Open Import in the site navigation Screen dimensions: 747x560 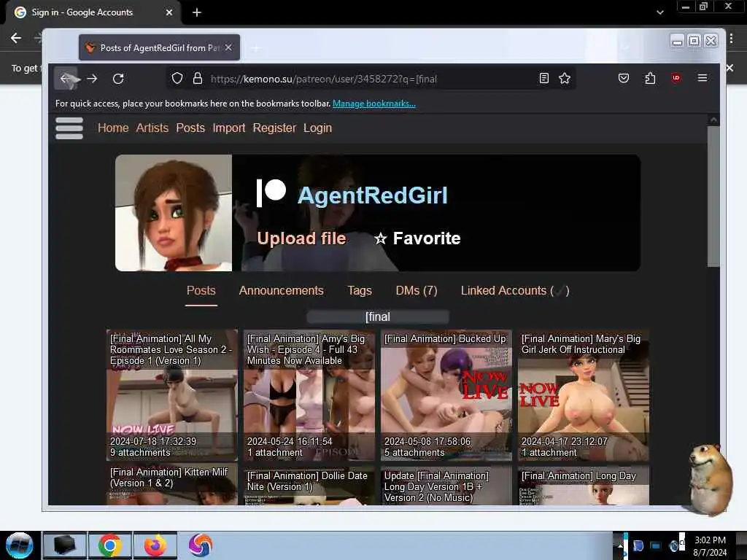coord(228,128)
